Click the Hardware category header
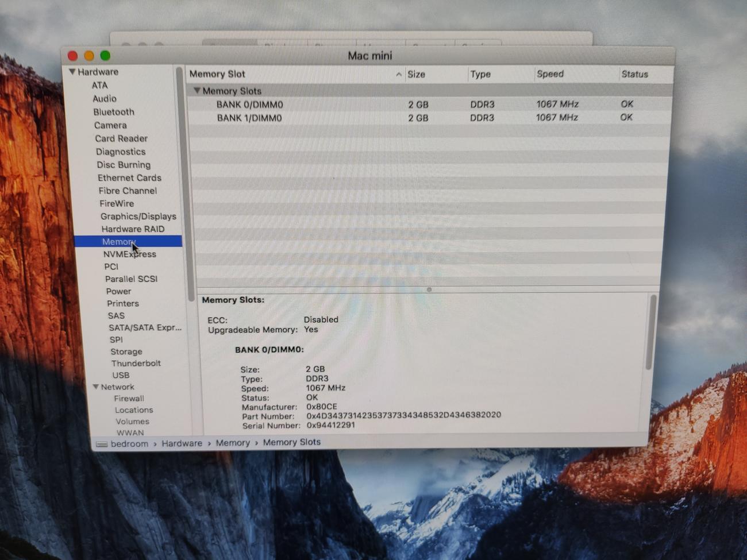The width and height of the screenshot is (747, 560). point(98,72)
